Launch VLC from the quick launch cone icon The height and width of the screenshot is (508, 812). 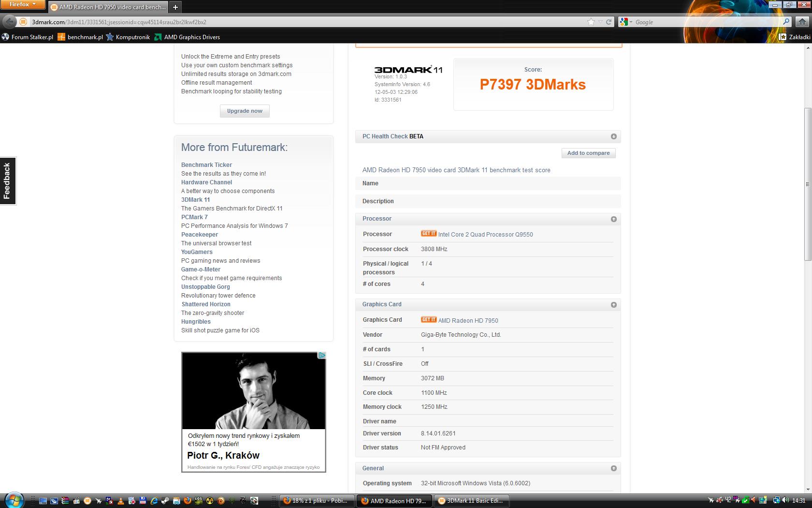tap(121, 501)
